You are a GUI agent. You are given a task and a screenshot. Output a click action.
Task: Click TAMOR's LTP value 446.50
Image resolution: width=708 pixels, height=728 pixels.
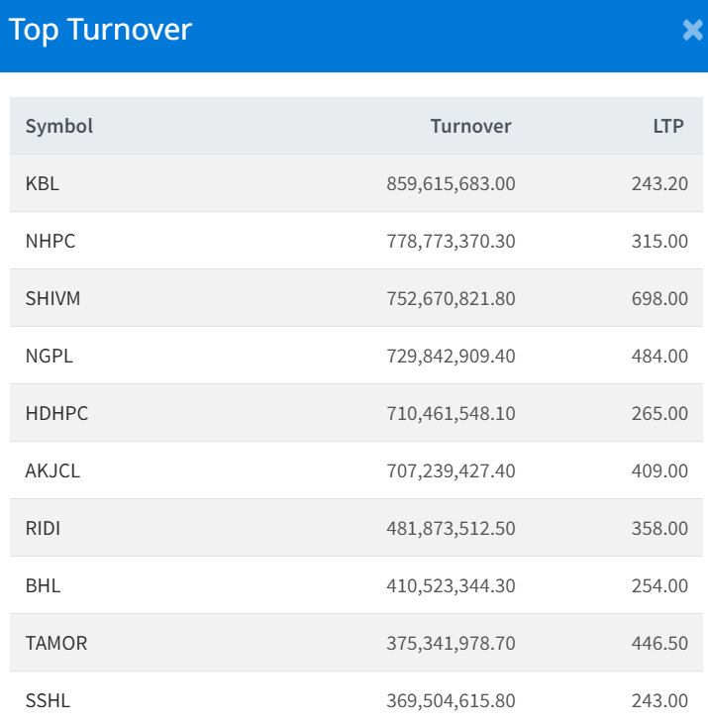point(659,643)
